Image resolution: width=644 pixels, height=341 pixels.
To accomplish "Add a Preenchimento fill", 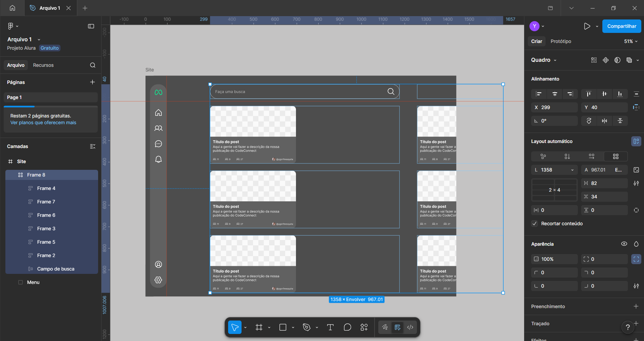I will (636, 306).
